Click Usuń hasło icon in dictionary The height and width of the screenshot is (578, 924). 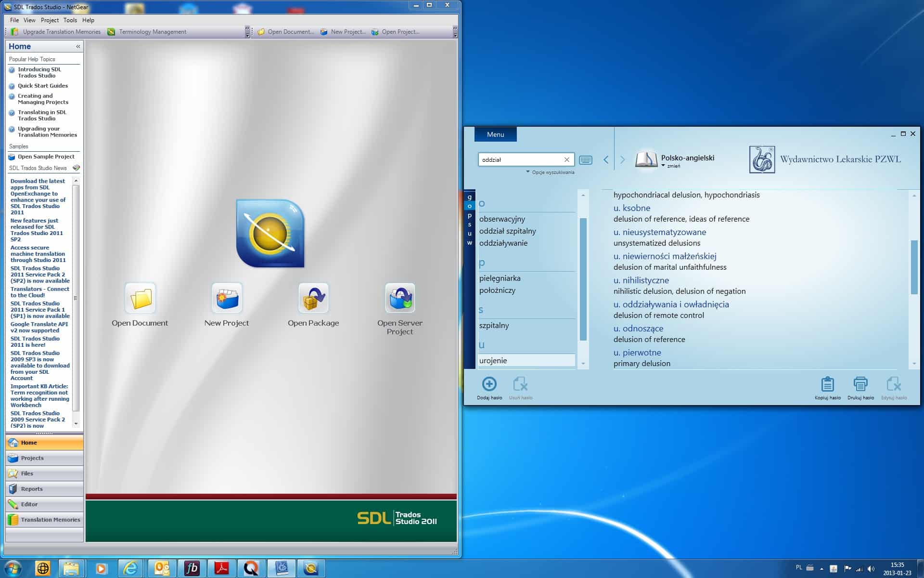tap(520, 384)
